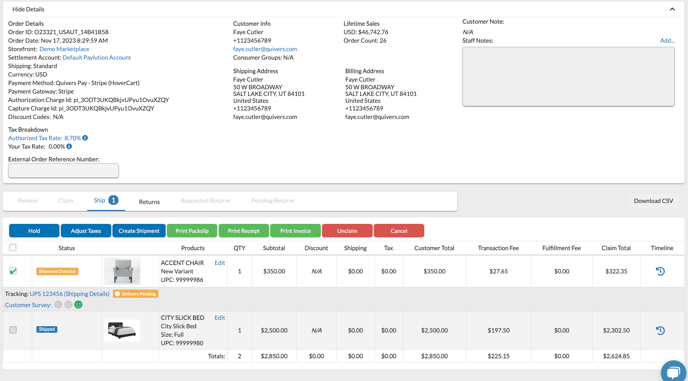Image resolution: width=688 pixels, height=381 pixels.
Task: Select the middle gray survey face icon
Action: (68, 304)
